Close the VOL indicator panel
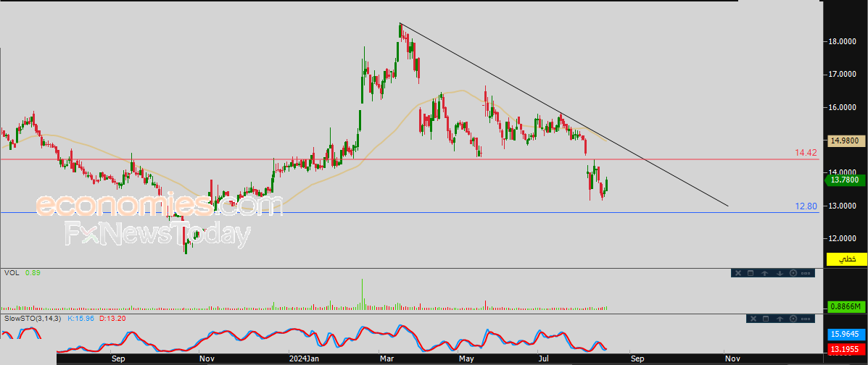 tap(737, 272)
